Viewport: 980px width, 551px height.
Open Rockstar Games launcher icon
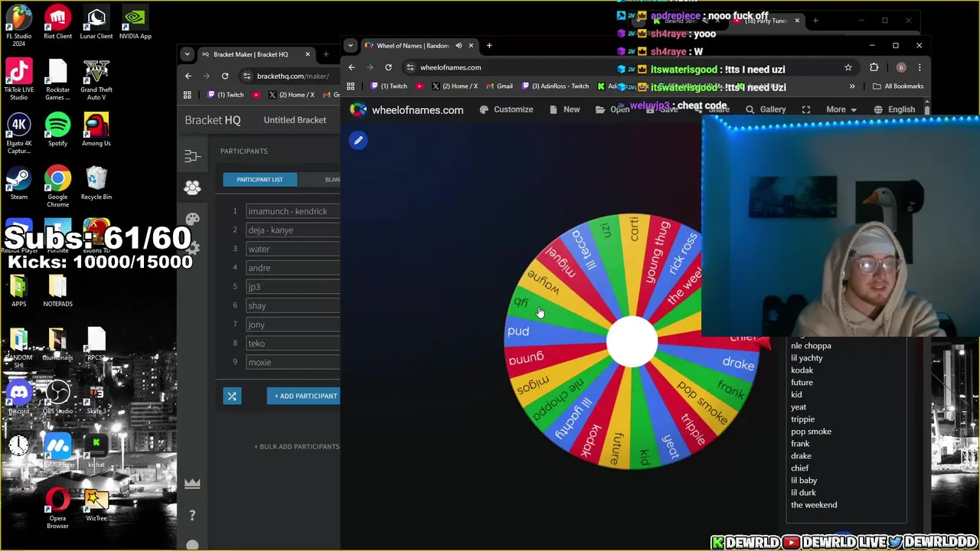tap(57, 80)
